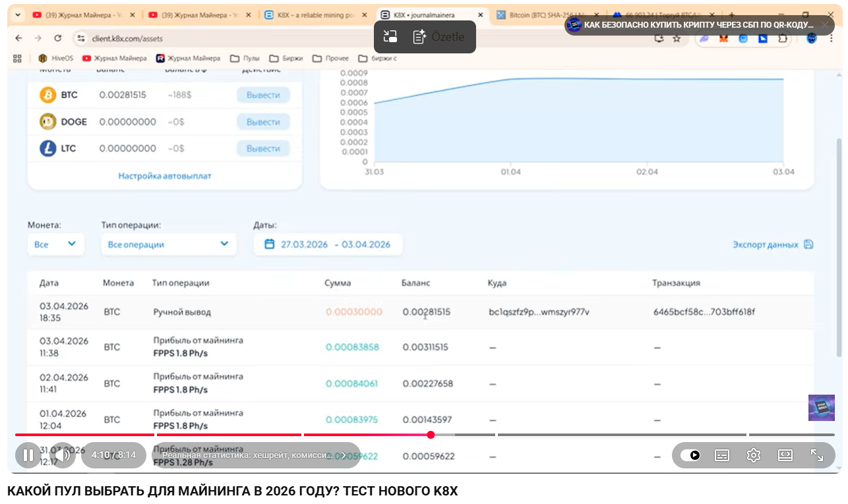Click destination address 'bc1qszfz9p...wmszyr977v'
Screen dimensions: 848x504
(539, 312)
